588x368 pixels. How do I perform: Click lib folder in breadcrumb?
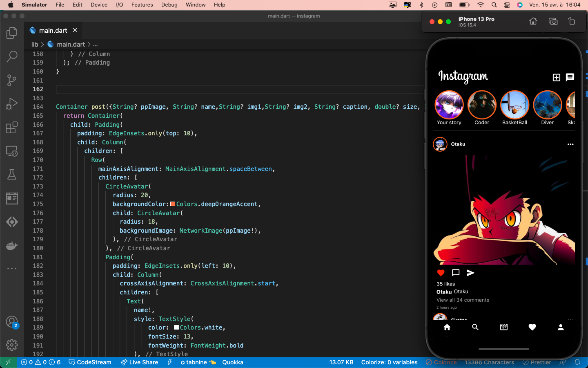pyautogui.click(x=35, y=44)
